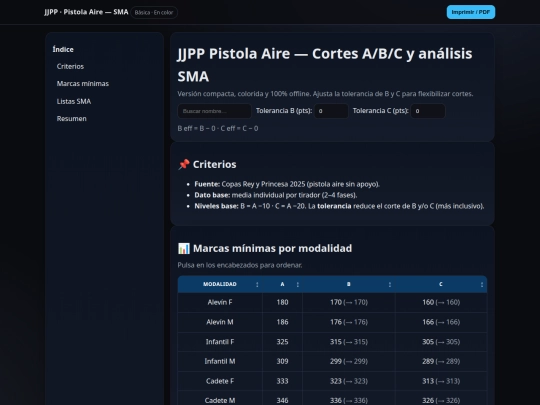Click the Imprimir / PDF button
This screenshot has height=405, width=540.
click(x=471, y=12)
